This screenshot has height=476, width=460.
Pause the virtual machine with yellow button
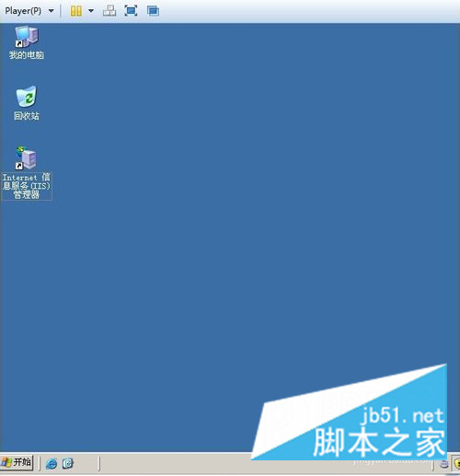pyautogui.click(x=75, y=11)
